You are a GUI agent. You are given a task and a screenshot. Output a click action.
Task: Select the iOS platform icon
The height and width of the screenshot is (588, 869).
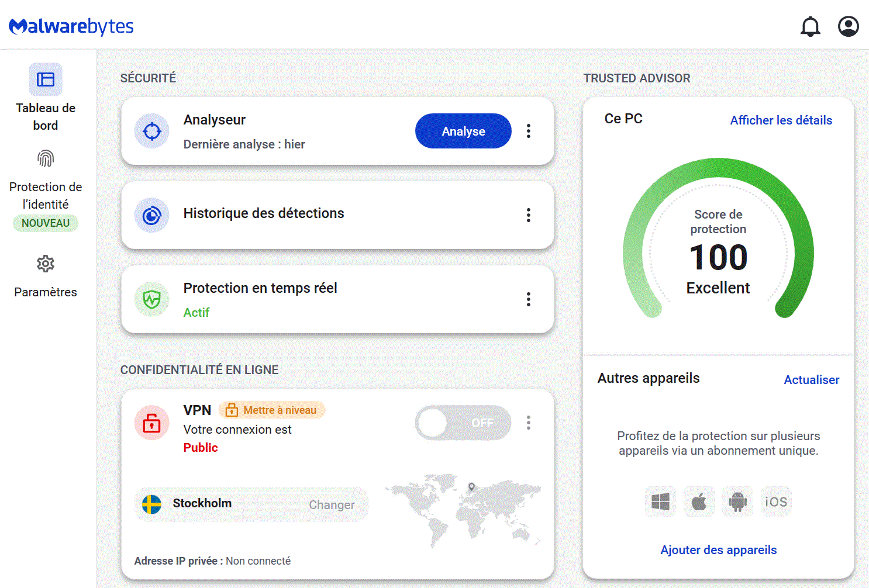776,501
